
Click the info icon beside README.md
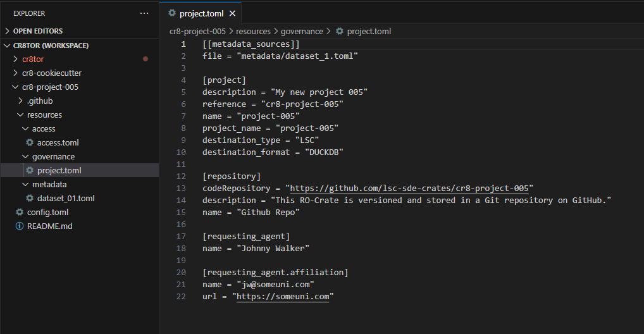(x=20, y=226)
